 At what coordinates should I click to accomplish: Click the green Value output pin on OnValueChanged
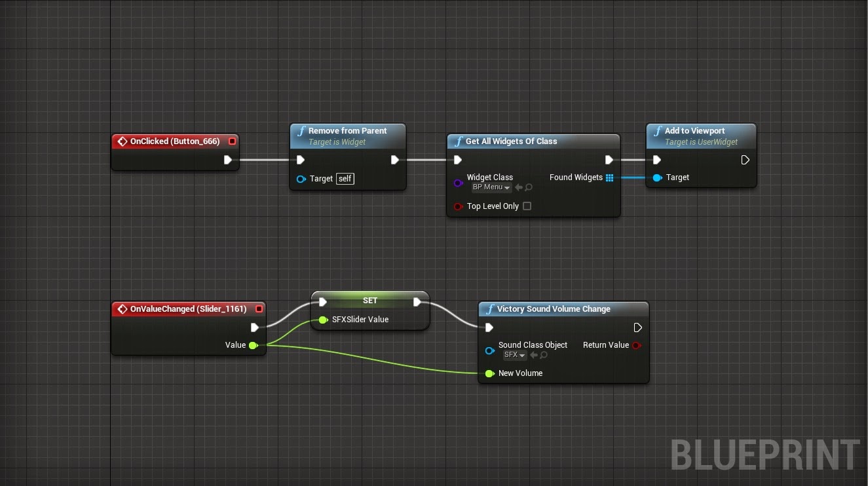(254, 345)
